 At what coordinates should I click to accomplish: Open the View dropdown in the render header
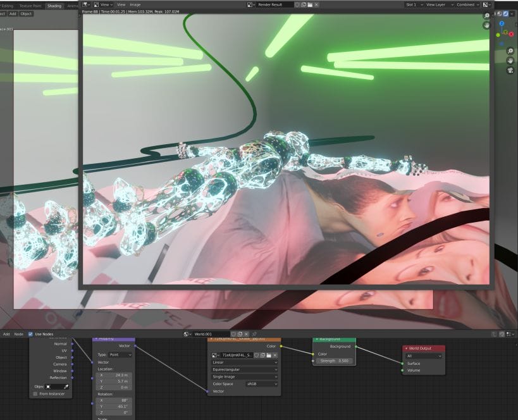(104, 4)
